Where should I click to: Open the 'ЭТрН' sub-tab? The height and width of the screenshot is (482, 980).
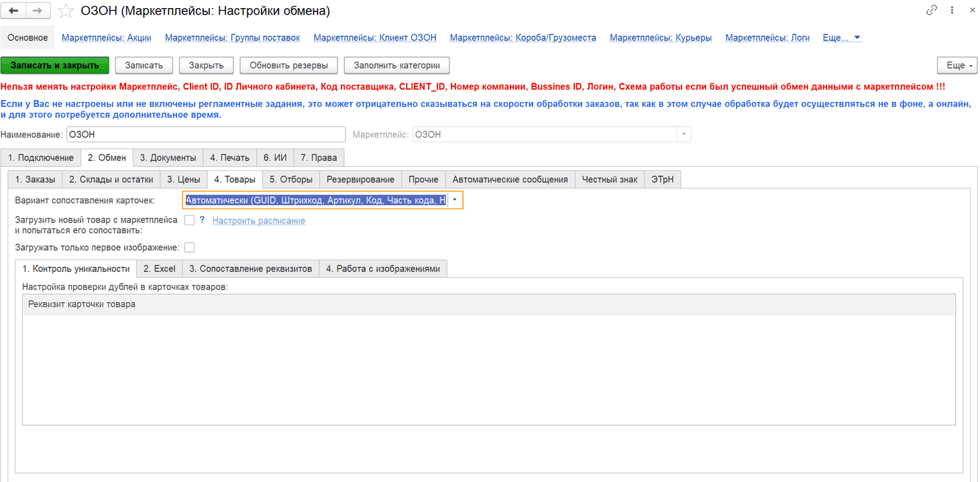pos(663,179)
